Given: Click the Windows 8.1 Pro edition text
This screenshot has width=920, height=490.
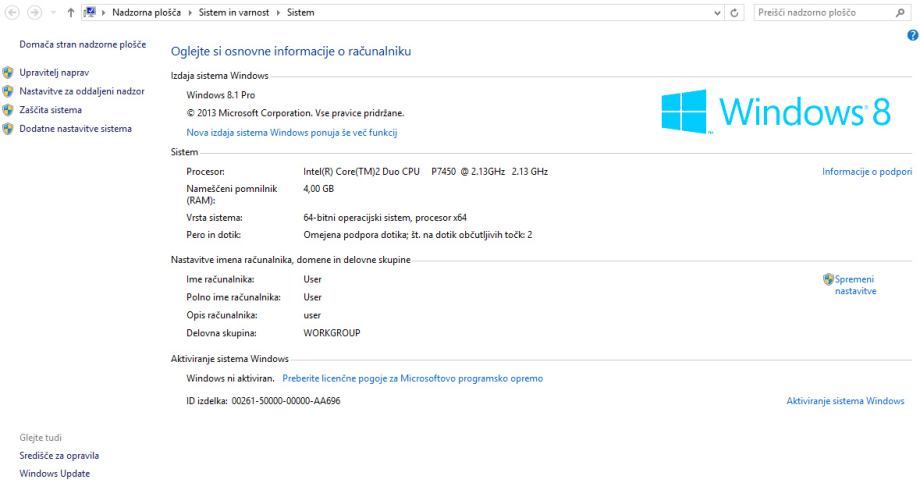Looking at the screenshot, I should pos(221,95).
